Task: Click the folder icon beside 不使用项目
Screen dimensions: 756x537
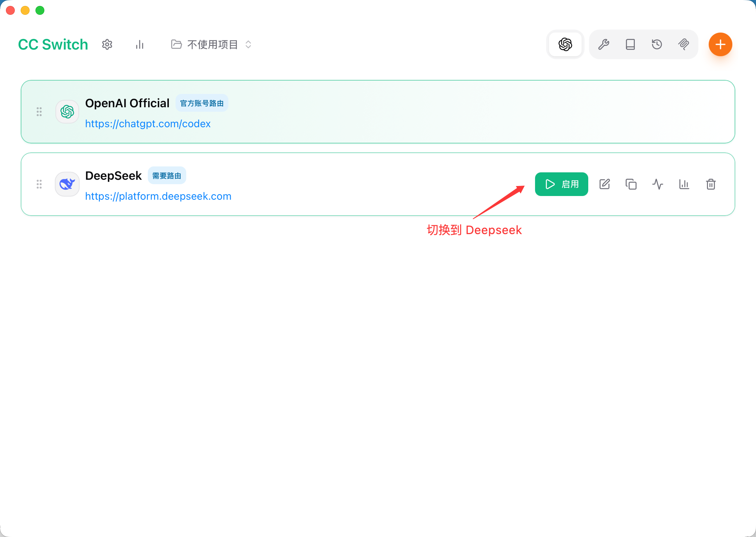Action: 177,44
